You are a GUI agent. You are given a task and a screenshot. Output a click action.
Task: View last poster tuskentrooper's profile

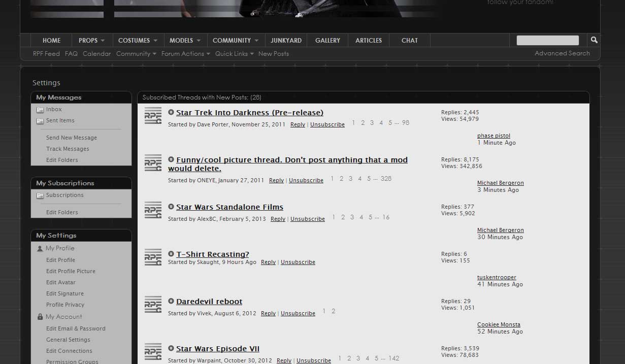point(497,277)
